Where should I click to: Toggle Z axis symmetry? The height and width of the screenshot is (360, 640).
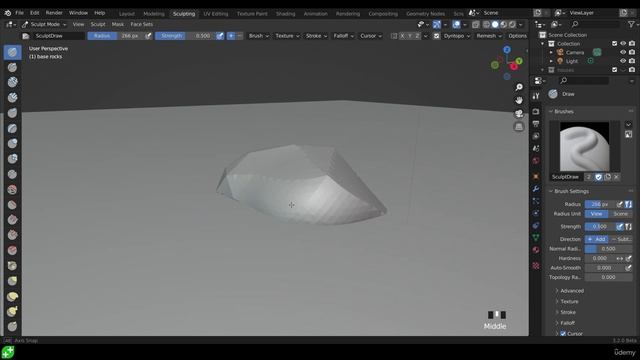[417, 36]
